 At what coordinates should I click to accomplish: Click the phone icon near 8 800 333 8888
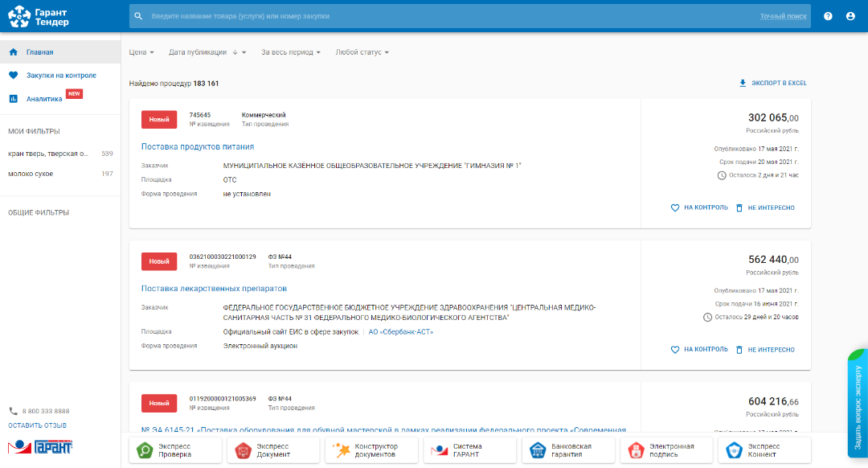click(14, 411)
